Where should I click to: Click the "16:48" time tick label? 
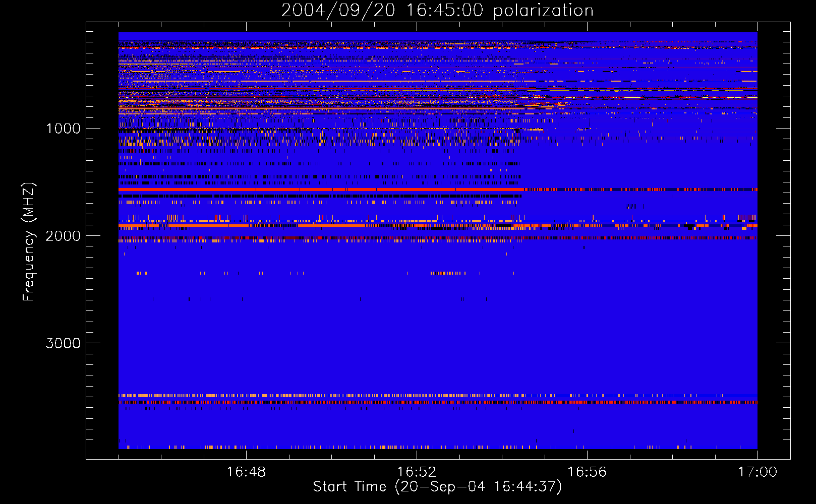(x=246, y=472)
